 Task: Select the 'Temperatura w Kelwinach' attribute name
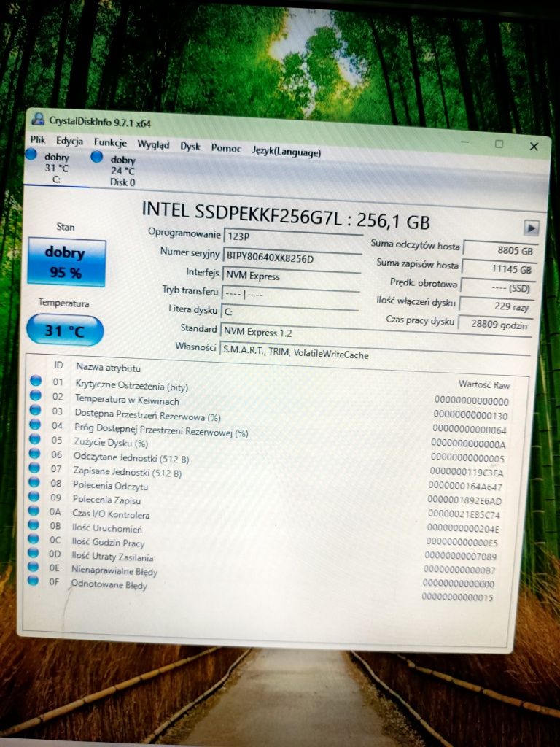click(x=127, y=400)
